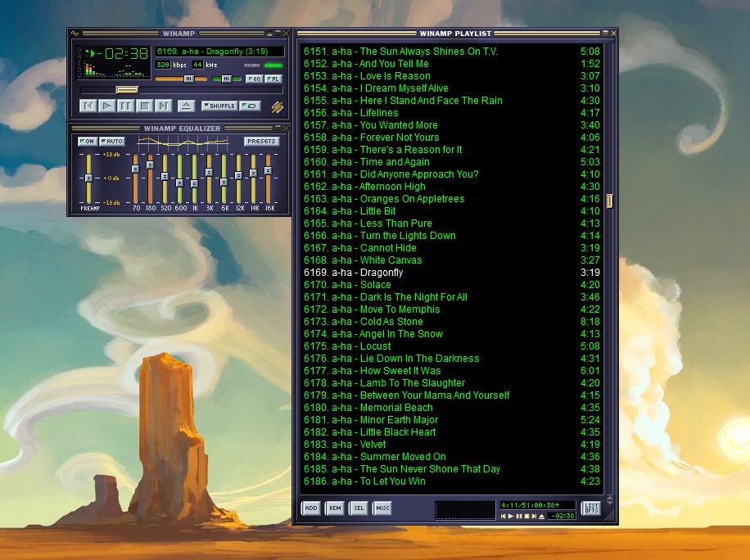Image resolution: width=750 pixels, height=560 pixels.
Task: Open the equalizer PRESETS menu
Action: tap(262, 141)
